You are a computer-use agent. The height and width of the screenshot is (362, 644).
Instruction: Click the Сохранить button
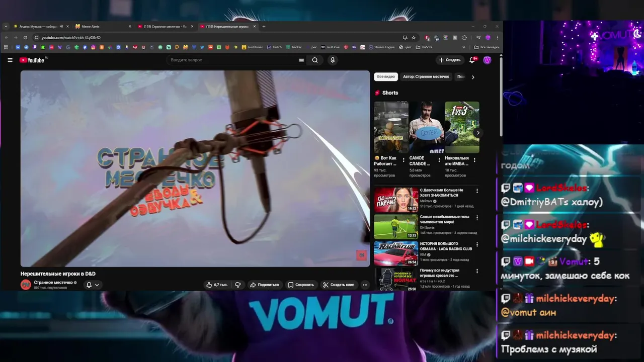pyautogui.click(x=301, y=285)
